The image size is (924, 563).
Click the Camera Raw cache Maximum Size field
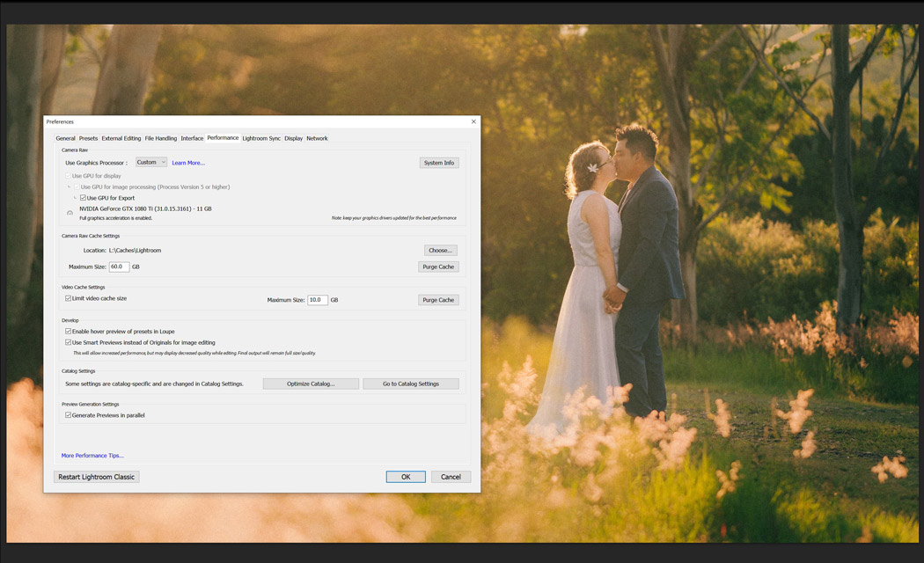tap(119, 267)
